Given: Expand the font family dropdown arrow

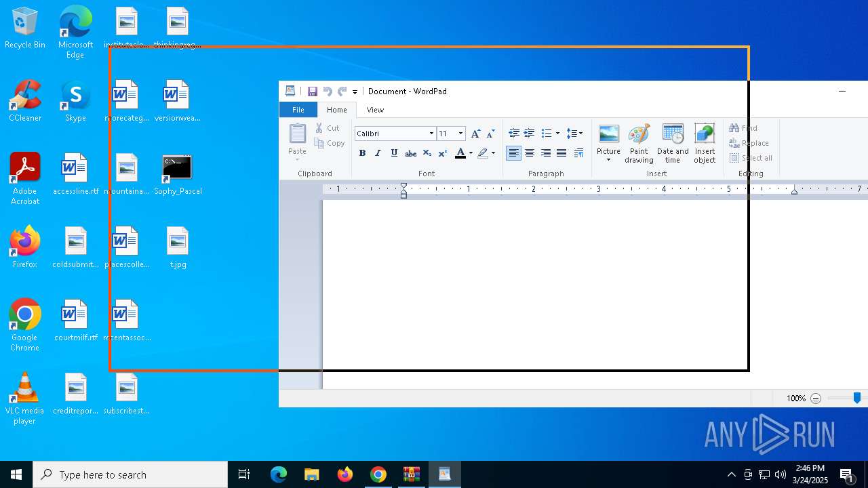Looking at the screenshot, I should click(x=431, y=134).
